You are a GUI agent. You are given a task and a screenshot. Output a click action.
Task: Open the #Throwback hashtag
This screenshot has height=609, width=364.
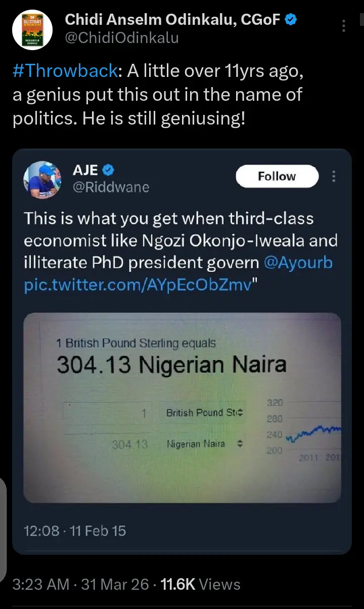pos(65,71)
